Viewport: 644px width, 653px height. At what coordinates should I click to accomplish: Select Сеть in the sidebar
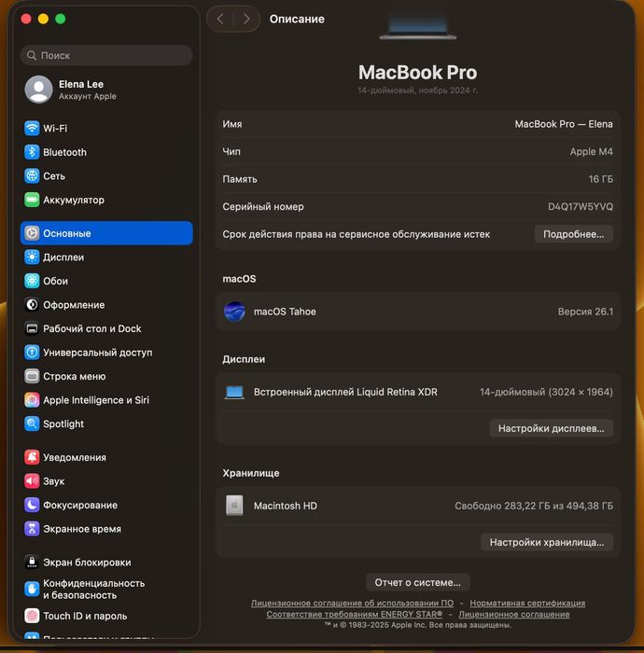click(106, 175)
